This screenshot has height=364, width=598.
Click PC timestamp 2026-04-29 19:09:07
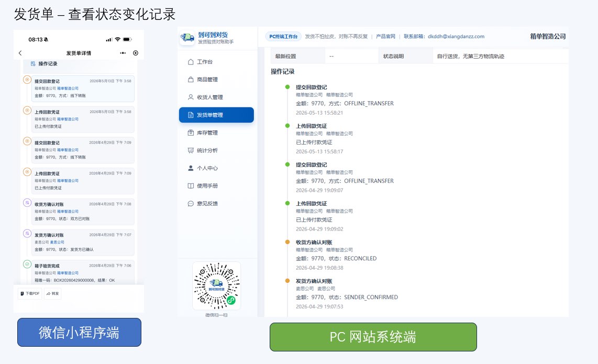point(319,191)
